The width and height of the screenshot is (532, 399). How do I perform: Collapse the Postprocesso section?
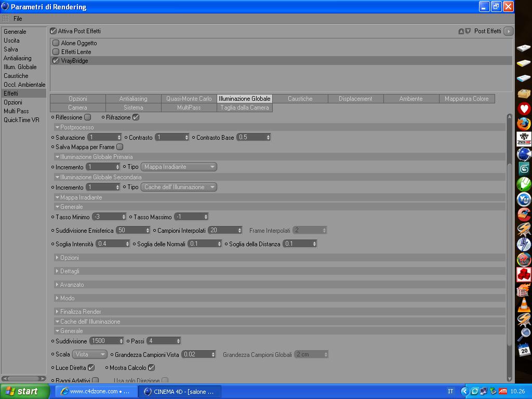57,127
